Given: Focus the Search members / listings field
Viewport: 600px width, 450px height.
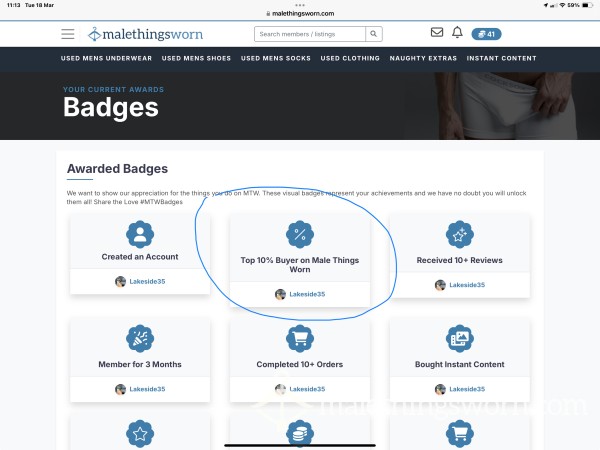Looking at the screenshot, I should click(310, 34).
